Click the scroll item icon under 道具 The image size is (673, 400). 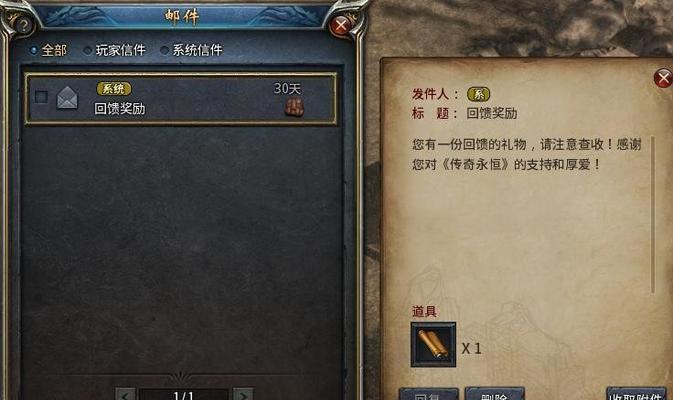(x=434, y=345)
